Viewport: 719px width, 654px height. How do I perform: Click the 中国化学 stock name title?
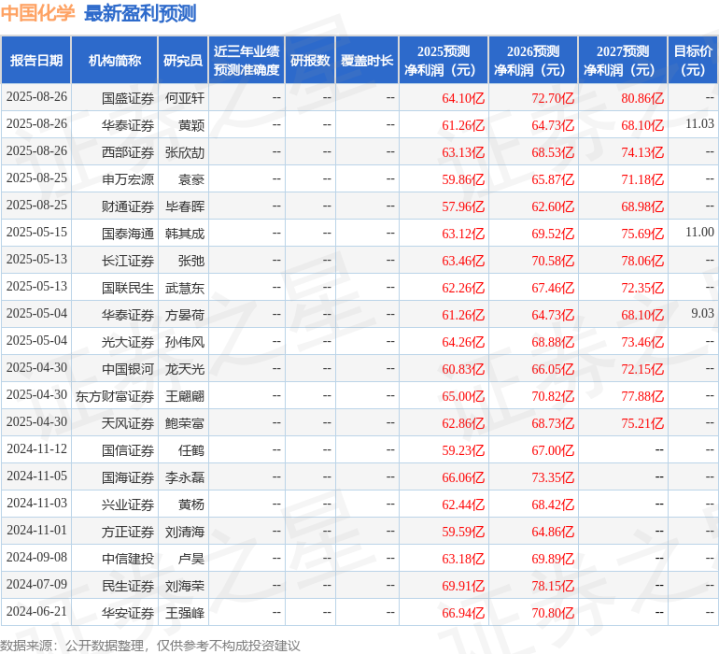point(38,14)
